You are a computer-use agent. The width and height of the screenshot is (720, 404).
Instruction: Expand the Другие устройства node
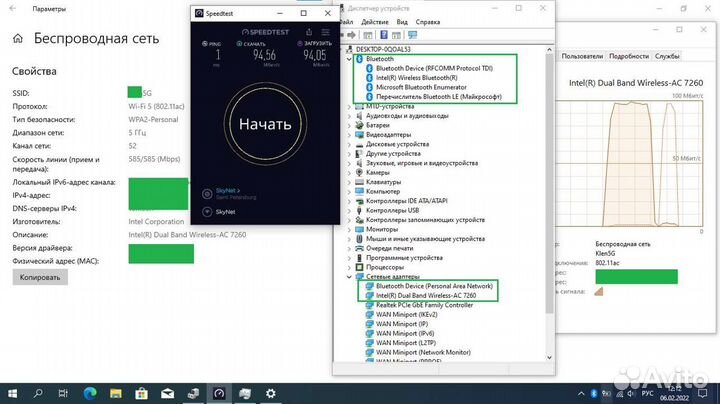coord(349,154)
